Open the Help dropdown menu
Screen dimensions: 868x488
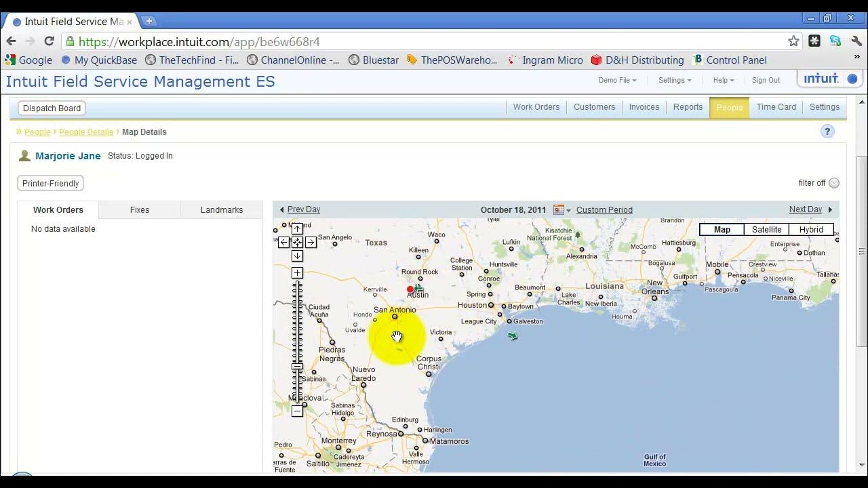723,80
